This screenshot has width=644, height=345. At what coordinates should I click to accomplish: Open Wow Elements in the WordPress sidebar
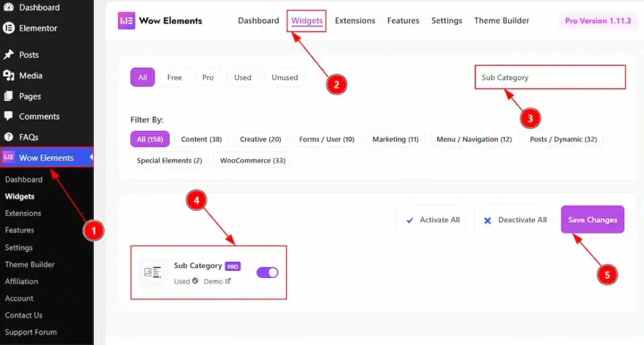point(47,158)
